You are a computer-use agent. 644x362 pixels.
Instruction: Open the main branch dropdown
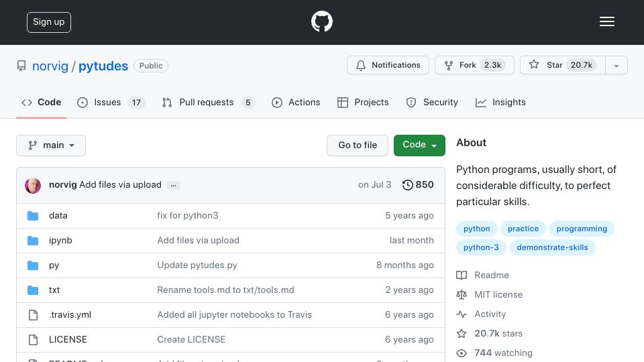51,145
